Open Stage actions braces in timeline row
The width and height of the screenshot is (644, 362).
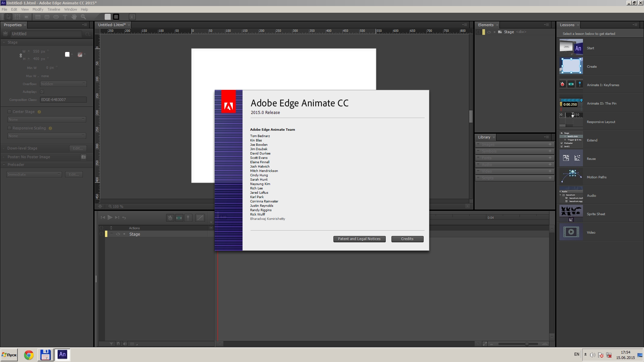click(x=101, y=234)
